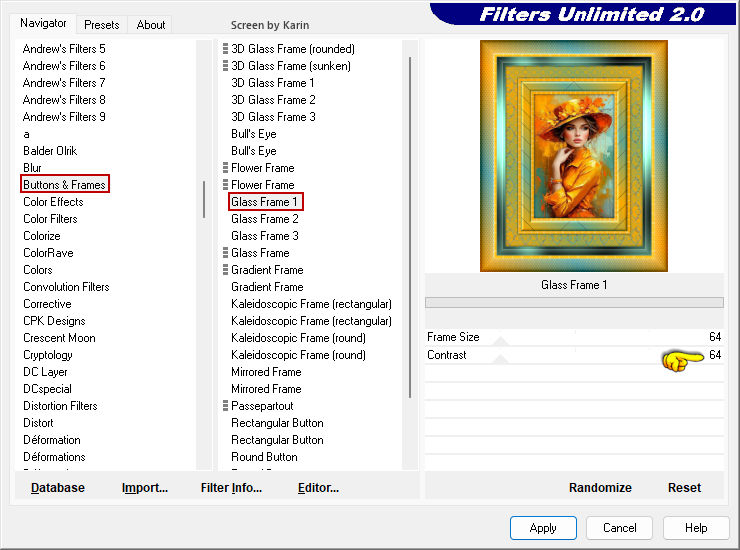Click the icon beside 3D Glass Frame (rounded)
Screen dimensions: 740x550
point(226,49)
